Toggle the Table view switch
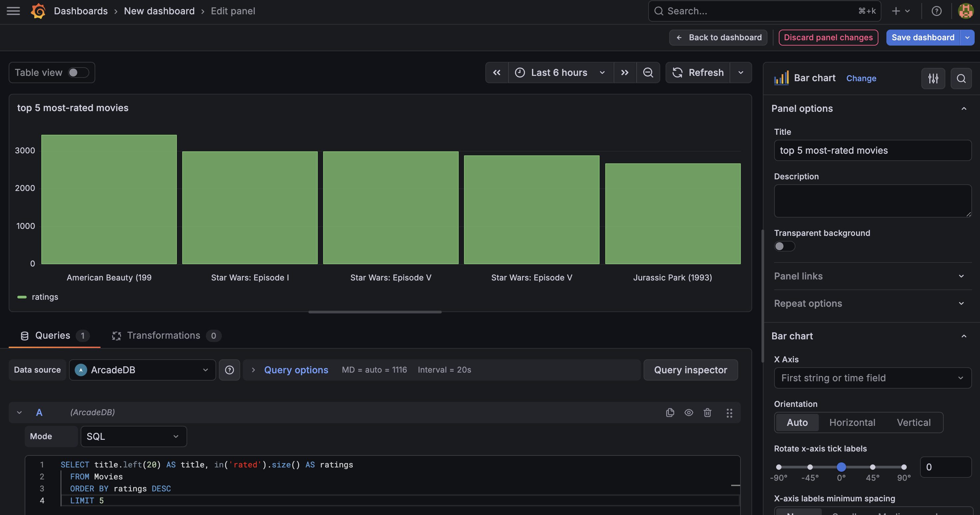980x515 pixels. pos(78,73)
